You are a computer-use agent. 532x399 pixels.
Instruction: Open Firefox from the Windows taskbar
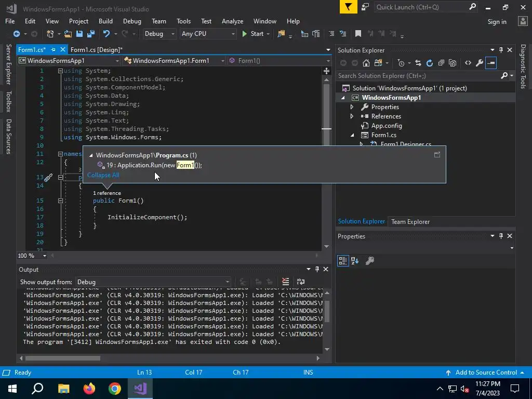point(89,389)
